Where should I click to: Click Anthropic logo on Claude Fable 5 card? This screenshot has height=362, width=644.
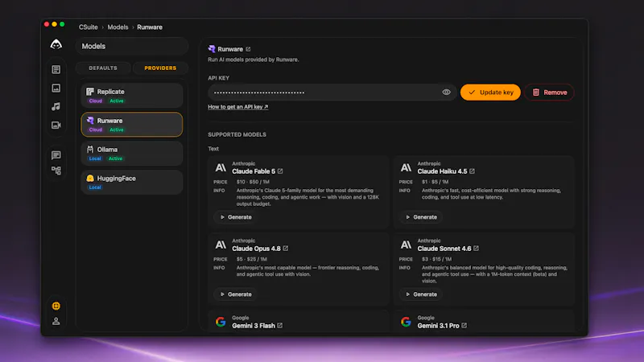(221, 167)
